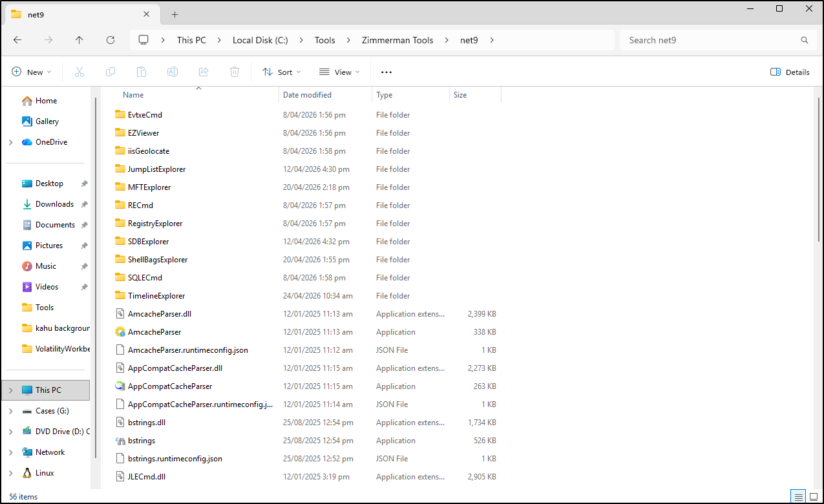Viewport: 824px width, 504px height.
Task: Expand This PC tree node
Action: [11, 390]
